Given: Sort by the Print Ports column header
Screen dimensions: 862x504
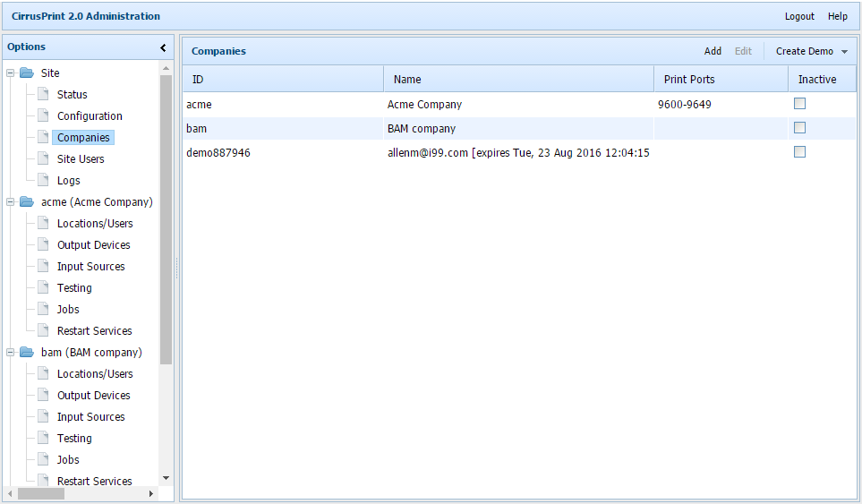Looking at the screenshot, I should 689,80.
